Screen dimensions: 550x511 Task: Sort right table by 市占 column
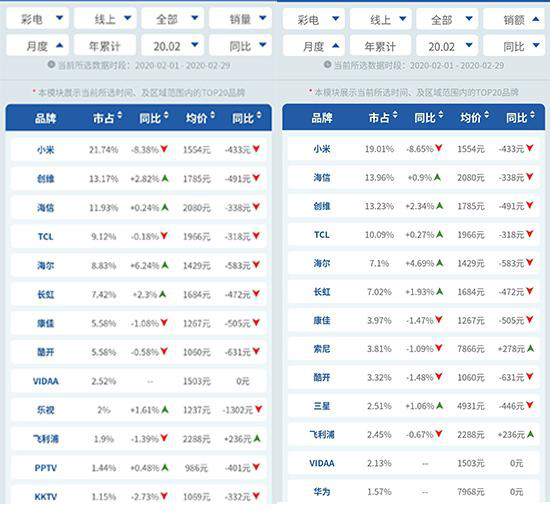pyautogui.click(x=383, y=117)
